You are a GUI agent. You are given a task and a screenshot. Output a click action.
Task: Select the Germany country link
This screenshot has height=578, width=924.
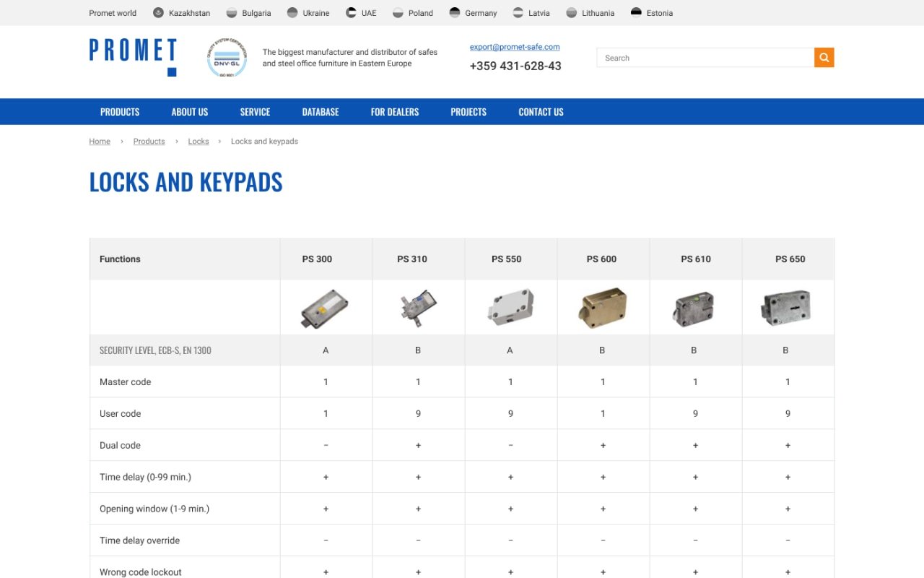pos(481,13)
